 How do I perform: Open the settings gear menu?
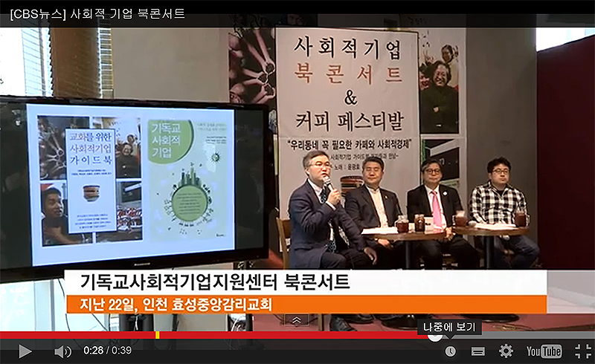pyautogui.click(x=506, y=351)
